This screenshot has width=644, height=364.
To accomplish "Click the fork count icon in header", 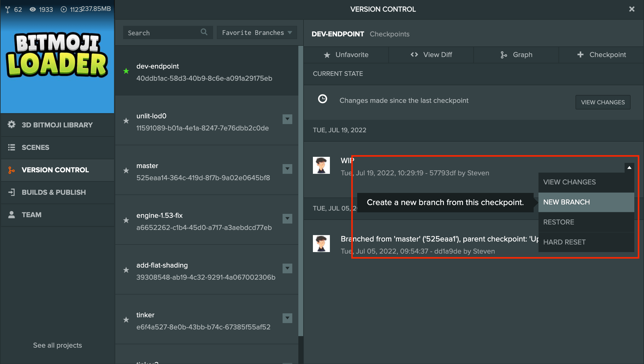I will pyautogui.click(x=8, y=9).
